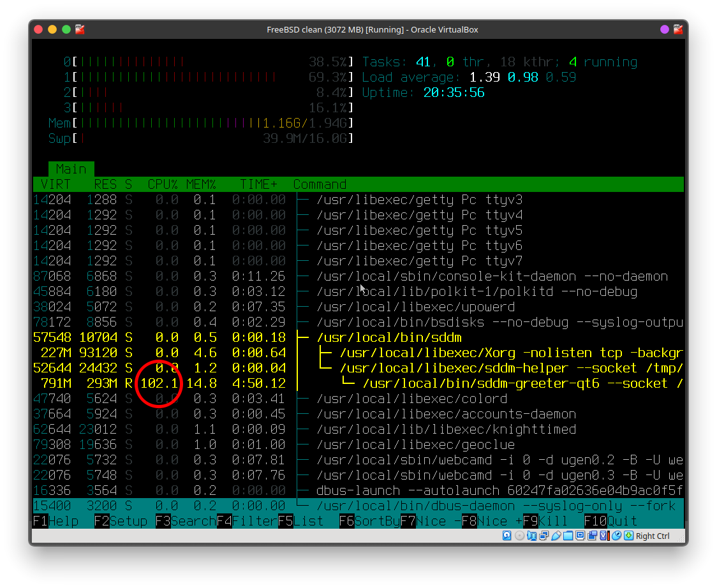The width and height of the screenshot is (717, 588).
Task: Sort by the CPU% column header
Action: coord(163,184)
